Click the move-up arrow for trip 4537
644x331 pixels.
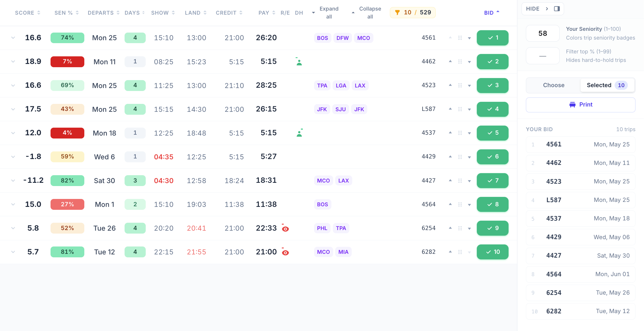pos(450,133)
